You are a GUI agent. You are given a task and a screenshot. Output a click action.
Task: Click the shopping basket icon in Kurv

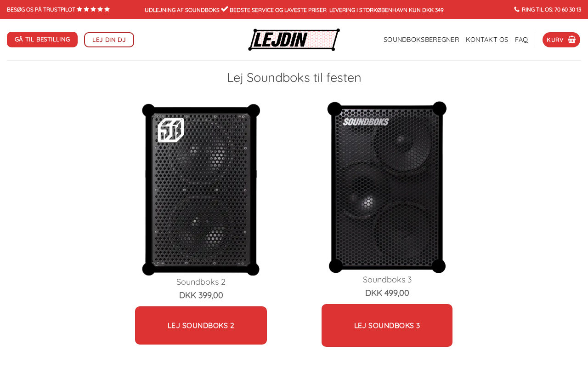click(x=571, y=40)
